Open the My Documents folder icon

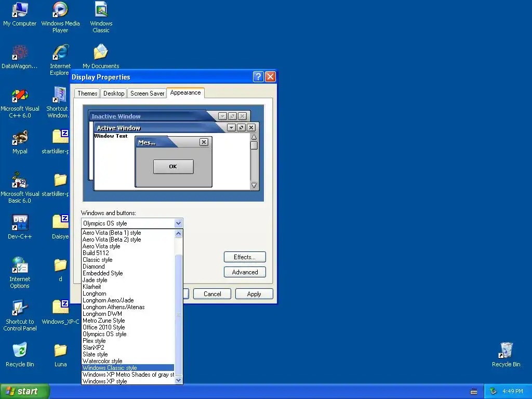pyautogui.click(x=101, y=57)
